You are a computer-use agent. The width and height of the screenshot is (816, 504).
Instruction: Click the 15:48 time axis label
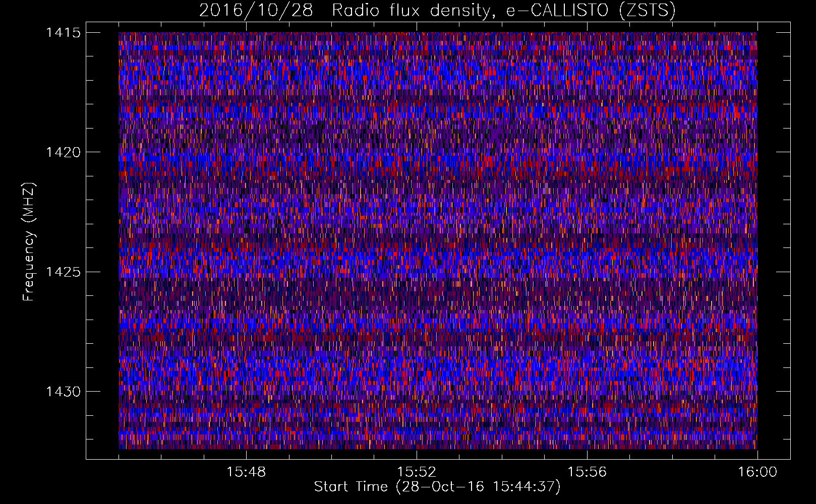(246, 472)
